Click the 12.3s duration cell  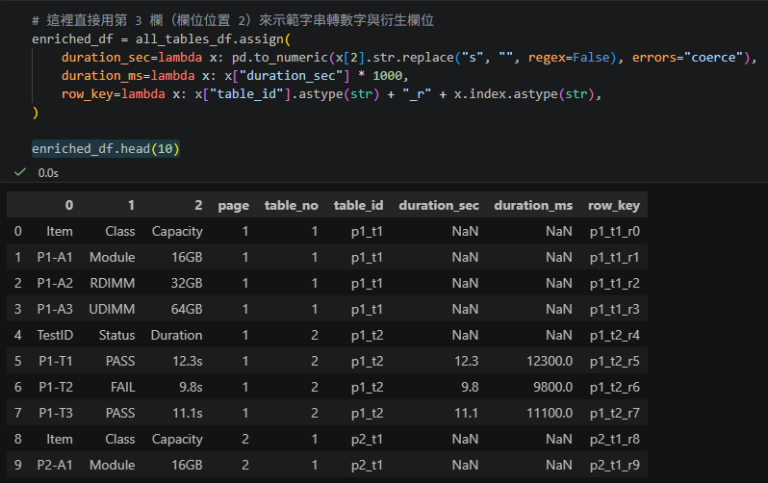pyautogui.click(x=187, y=361)
